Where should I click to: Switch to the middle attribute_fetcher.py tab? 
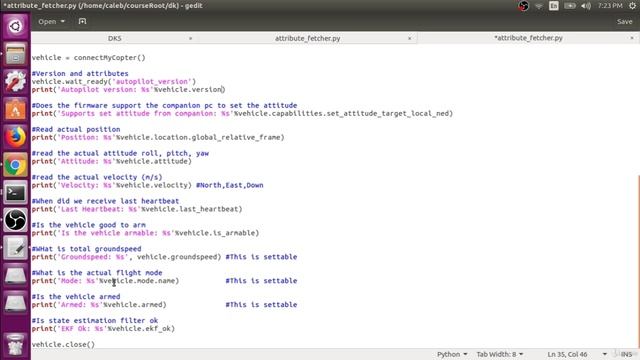tap(307, 38)
